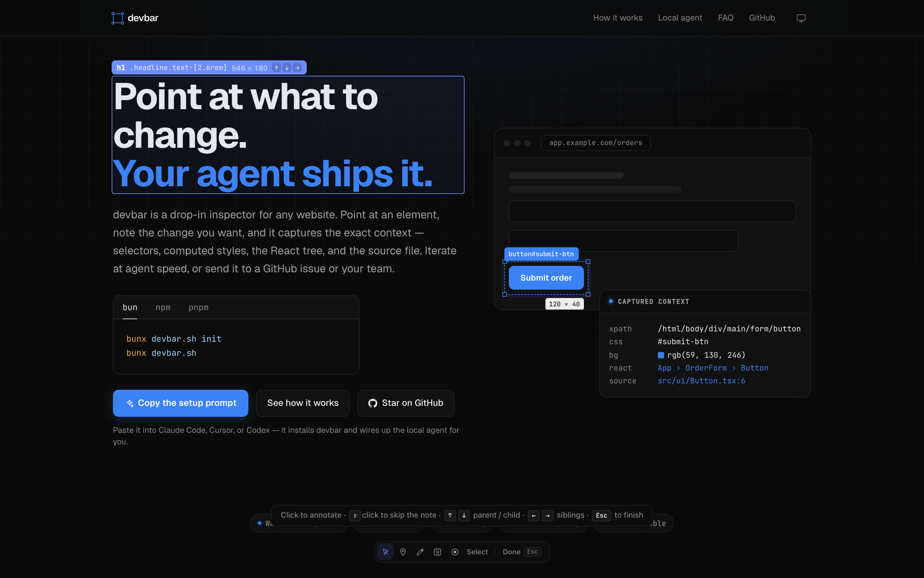The width and height of the screenshot is (924, 578).
Task: Click the shift key icon in hint bar
Action: (355, 515)
